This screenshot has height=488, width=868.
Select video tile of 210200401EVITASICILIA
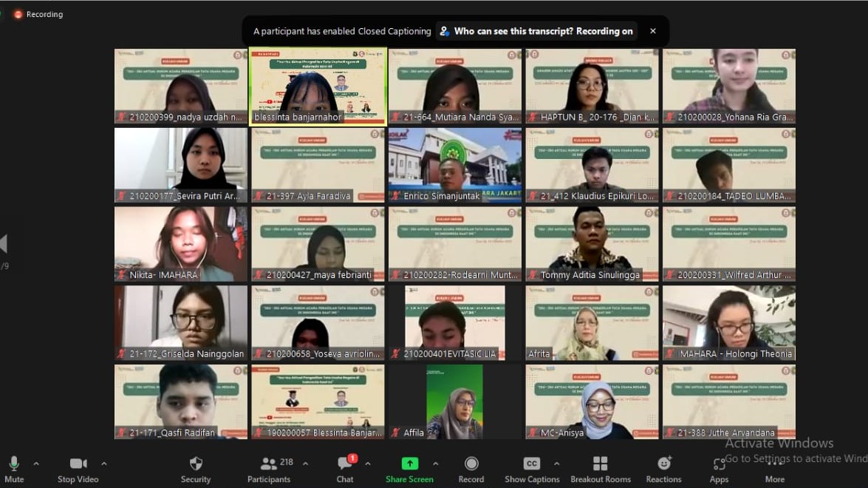(455, 323)
